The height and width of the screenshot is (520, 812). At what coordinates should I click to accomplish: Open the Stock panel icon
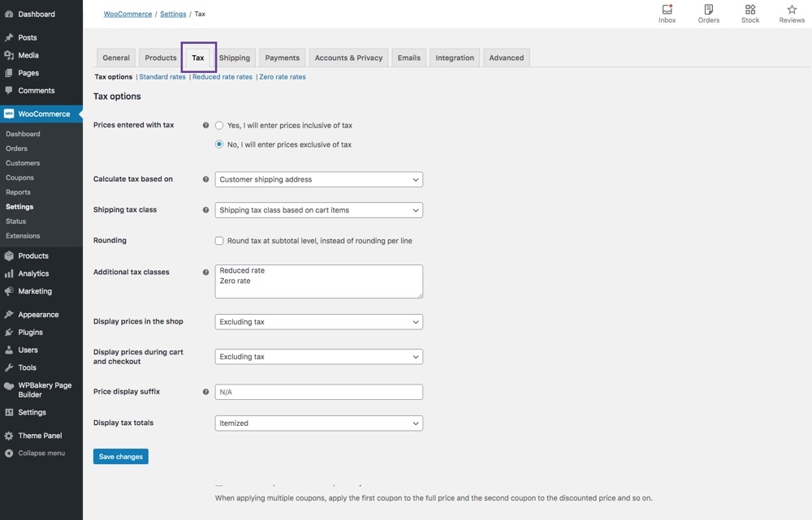[750, 11]
